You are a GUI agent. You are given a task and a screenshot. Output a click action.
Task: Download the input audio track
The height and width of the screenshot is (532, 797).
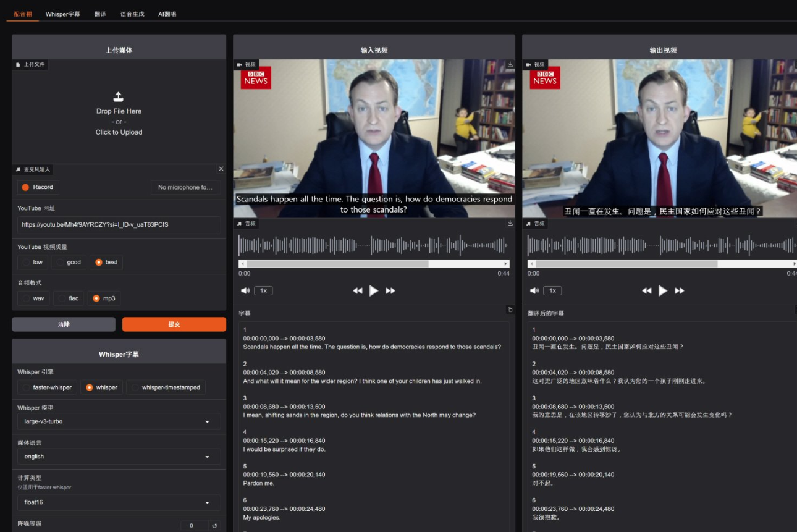pos(510,223)
